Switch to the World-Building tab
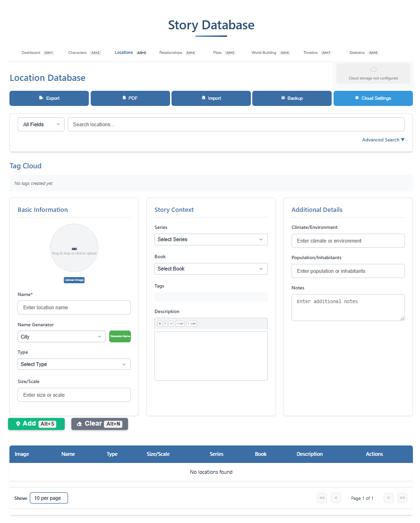420x523 pixels. 263,52
